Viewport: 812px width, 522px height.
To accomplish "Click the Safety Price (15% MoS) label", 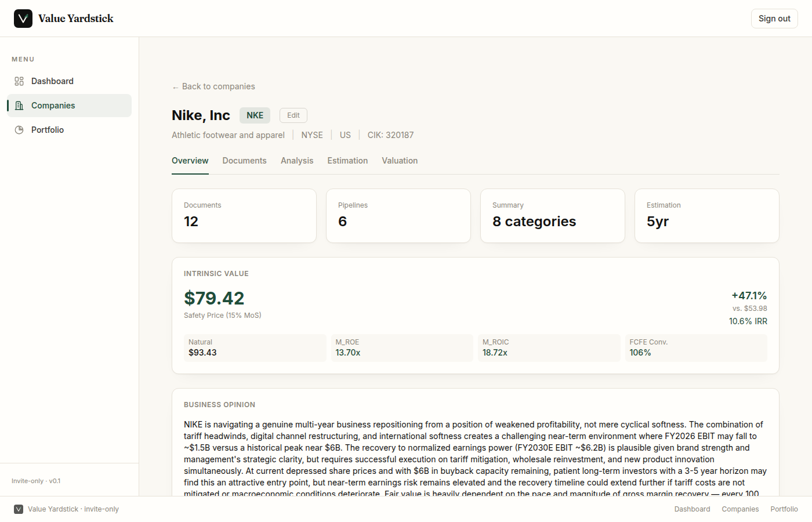I will point(223,316).
